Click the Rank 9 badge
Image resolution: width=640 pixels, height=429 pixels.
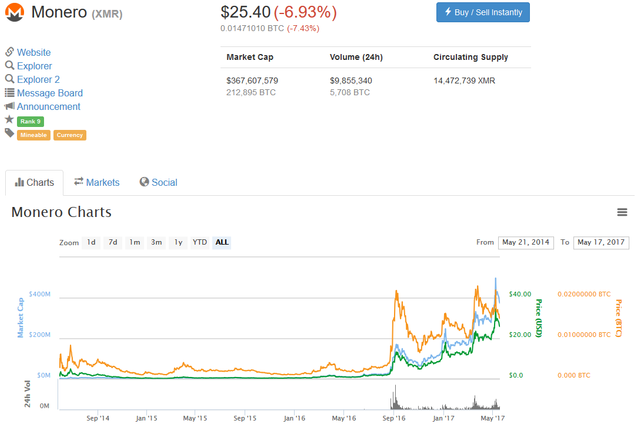pos(31,121)
